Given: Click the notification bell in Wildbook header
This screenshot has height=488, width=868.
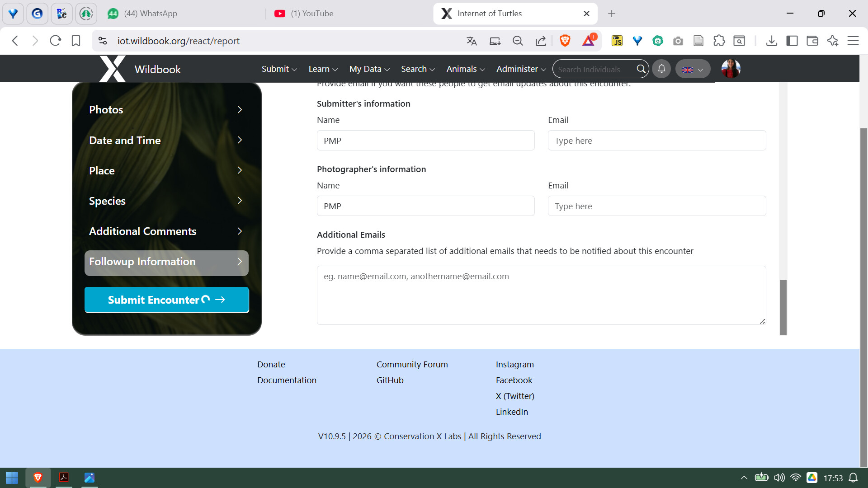Looking at the screenshot, I should pyautogui.click(x=661, y=69).
